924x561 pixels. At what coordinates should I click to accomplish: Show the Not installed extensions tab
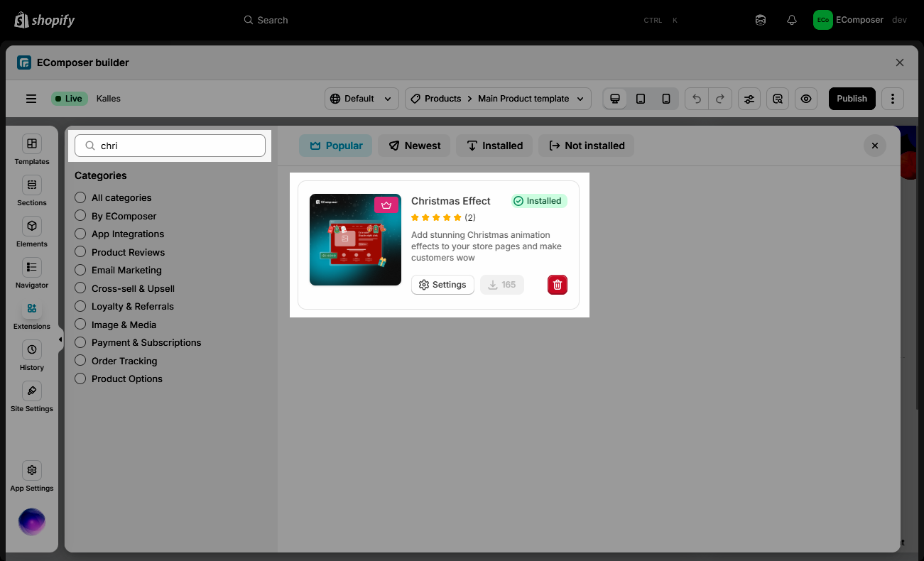586,146
